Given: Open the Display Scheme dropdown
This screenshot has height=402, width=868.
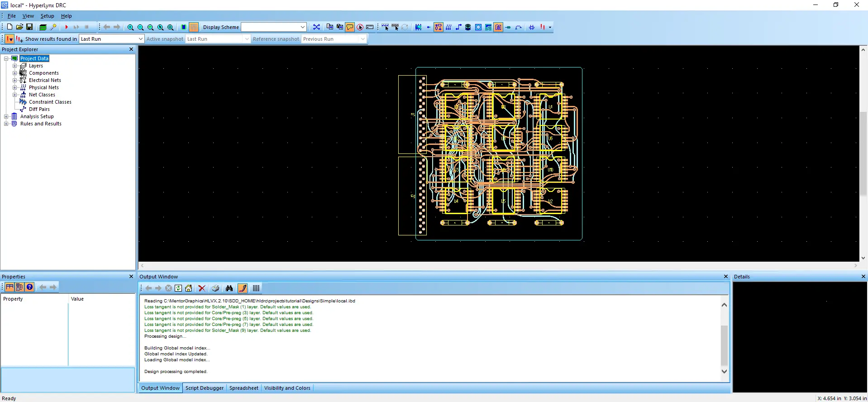Looking at the screenshot, I should point(303,27).
